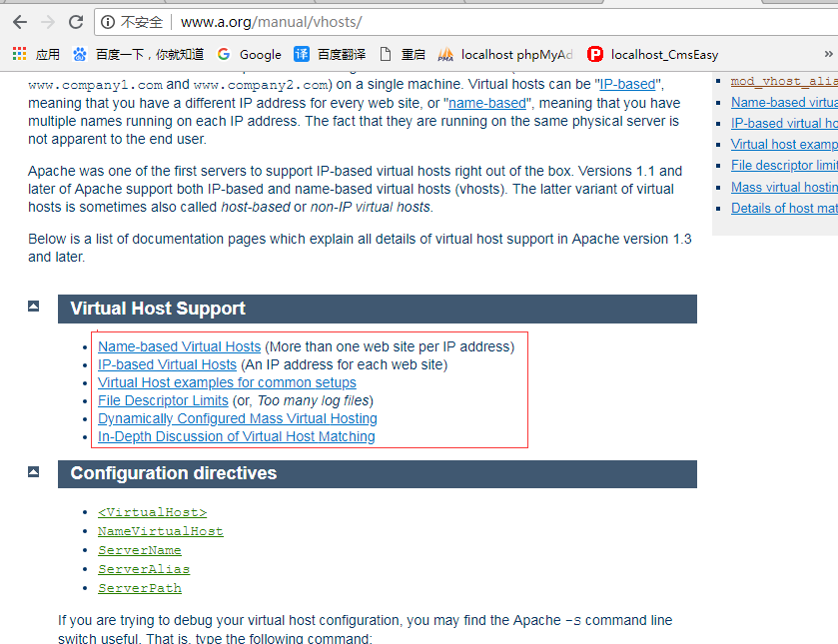838x644 pixels.
Task: Collapse the Virtual Host Support section arrow
Action: click(x=33, y=306)
